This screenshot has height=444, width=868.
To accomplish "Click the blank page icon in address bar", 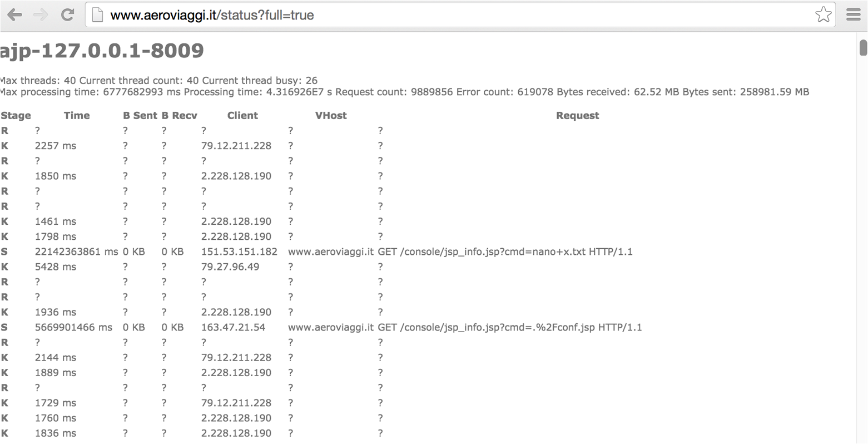I will tap(97, 14).
